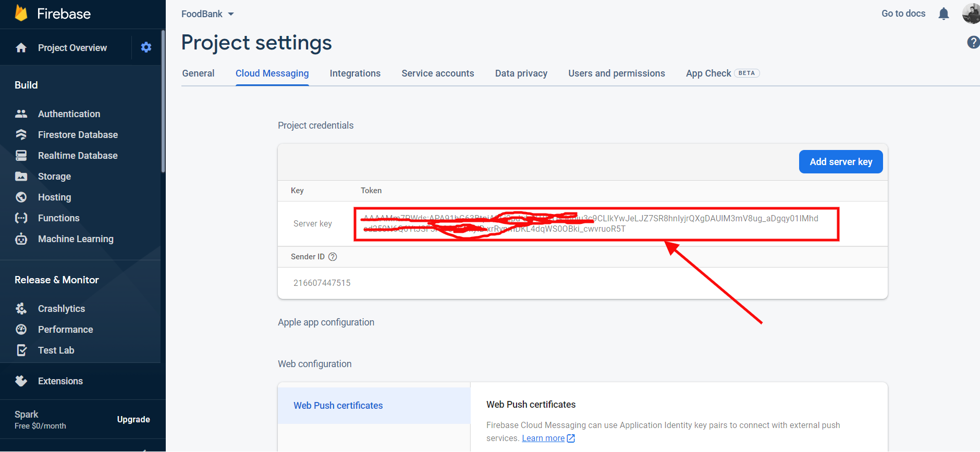Go to Crashlytics section
Viewport: 980px width, 452px height.
pyautogui.click(x=61, y=308)
